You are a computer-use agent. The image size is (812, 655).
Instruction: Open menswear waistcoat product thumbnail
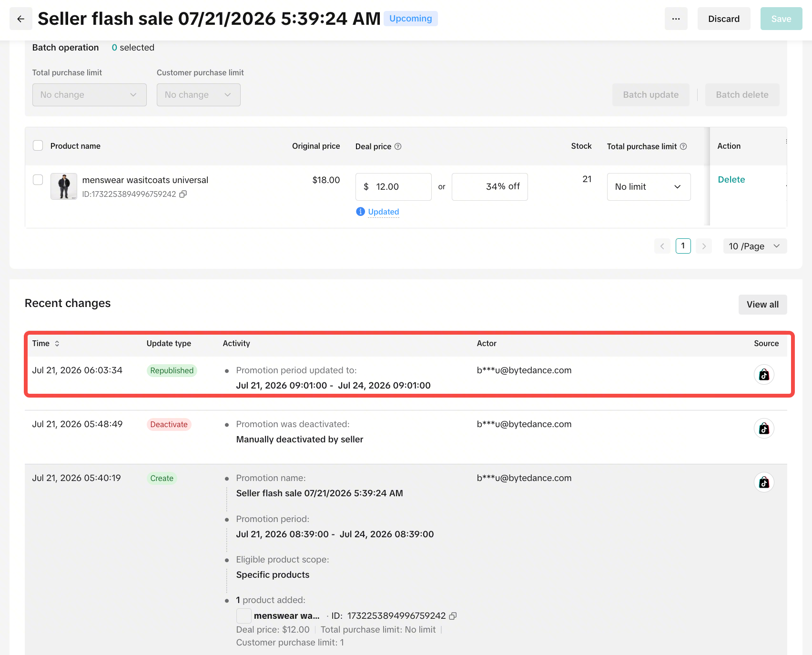pos(64,186)
